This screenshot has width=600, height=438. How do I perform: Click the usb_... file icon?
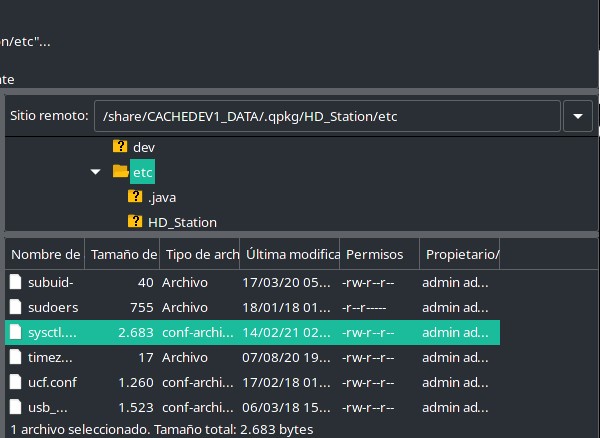(x=15, y=407)
